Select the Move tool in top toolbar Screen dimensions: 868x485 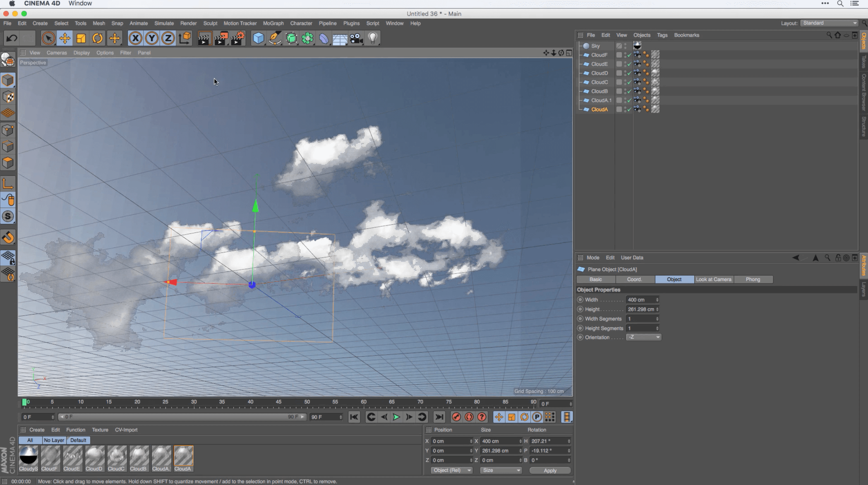[65, 38]
